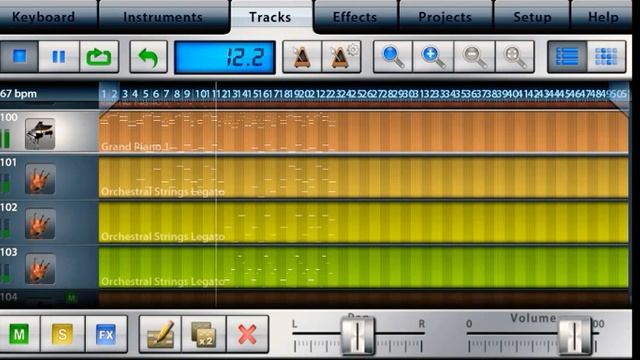Click the track 104 mute indicator

click(72, 298)
